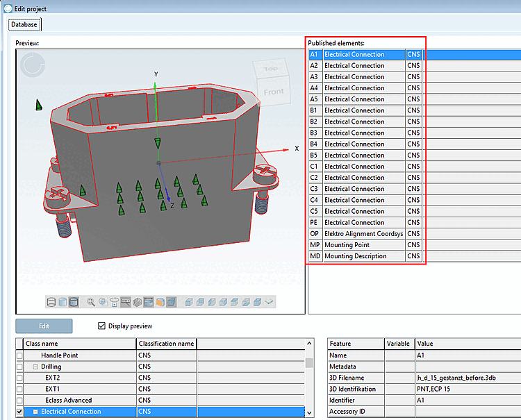The image size is (521, 420).
Task: Click the rotate view icon in toolbar
Action: 115,302
